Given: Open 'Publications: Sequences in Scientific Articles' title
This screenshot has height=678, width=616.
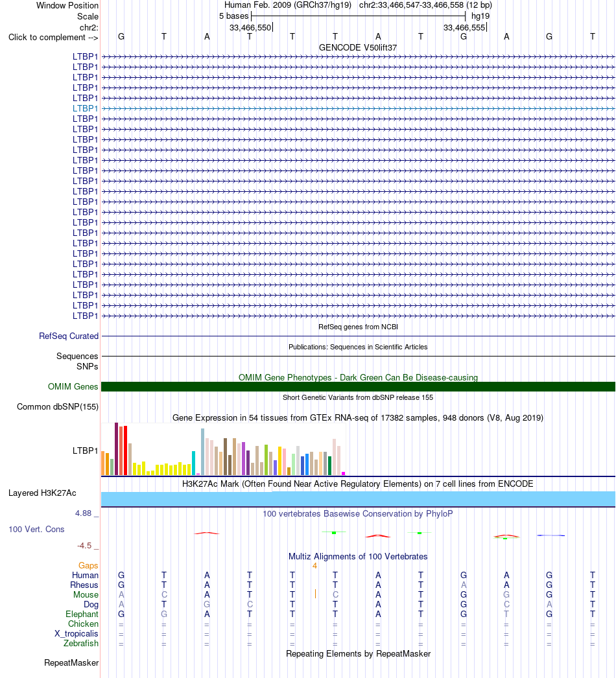Looking at the screenshot, I should (358, 347).
